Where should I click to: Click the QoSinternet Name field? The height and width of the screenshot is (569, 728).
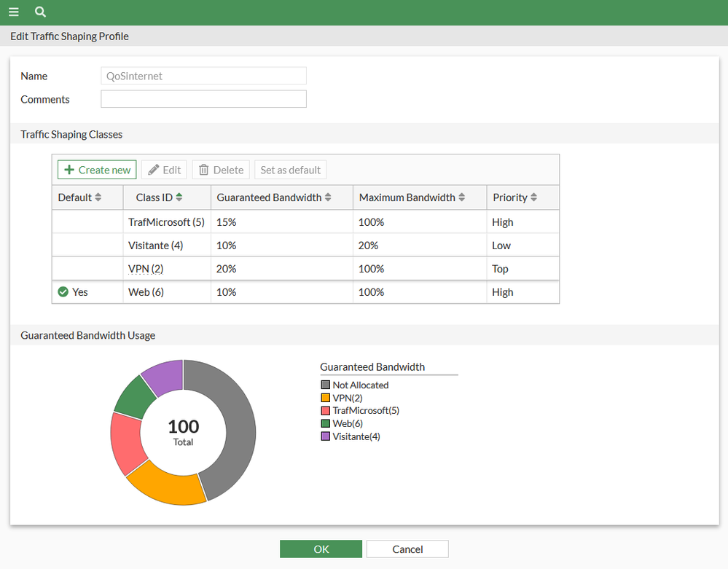(x=203, y=76)
